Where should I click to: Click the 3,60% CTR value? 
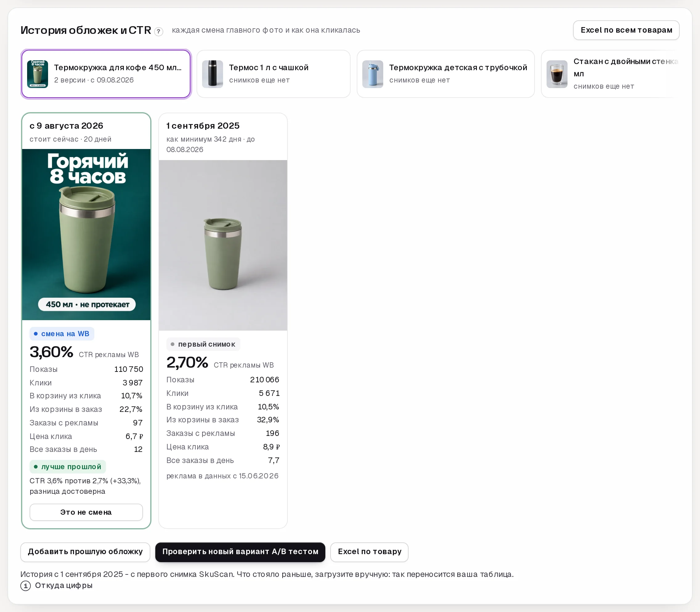tap(51, 352)
